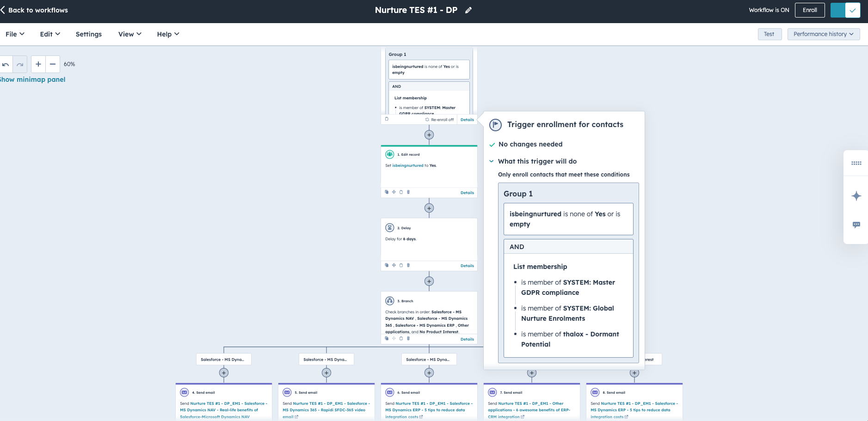Open Details of Delay step

tap(467, 266)
